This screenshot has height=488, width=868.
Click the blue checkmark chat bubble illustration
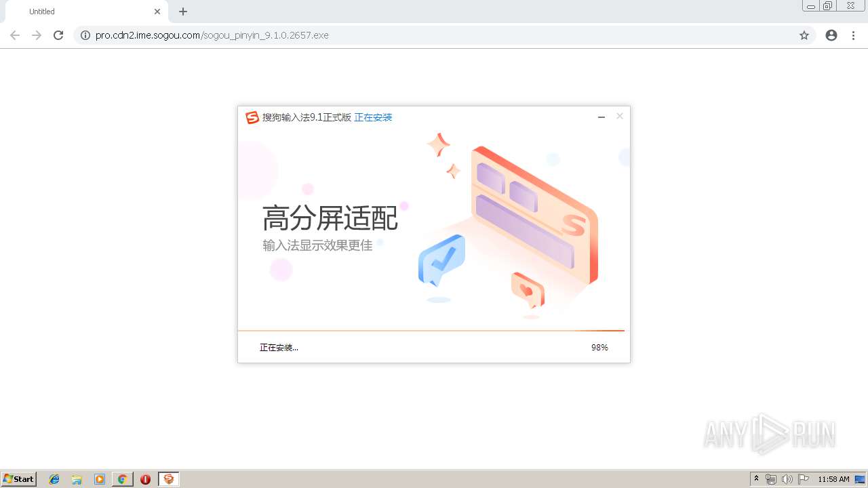(441, 261)
